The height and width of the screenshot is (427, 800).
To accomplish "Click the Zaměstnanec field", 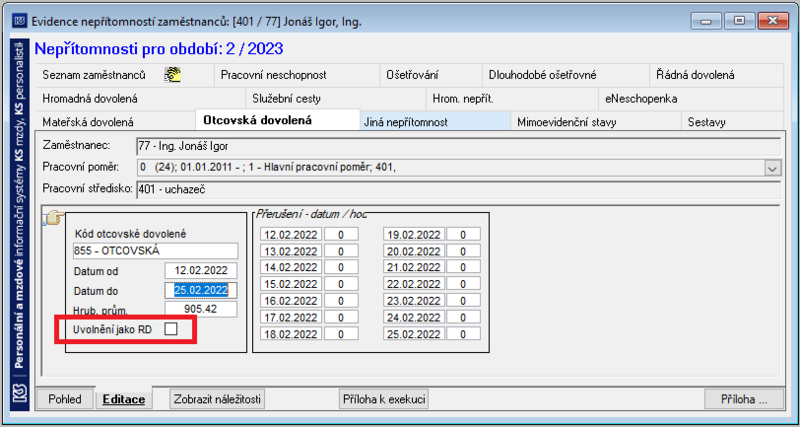I will (x=459, y=146).
